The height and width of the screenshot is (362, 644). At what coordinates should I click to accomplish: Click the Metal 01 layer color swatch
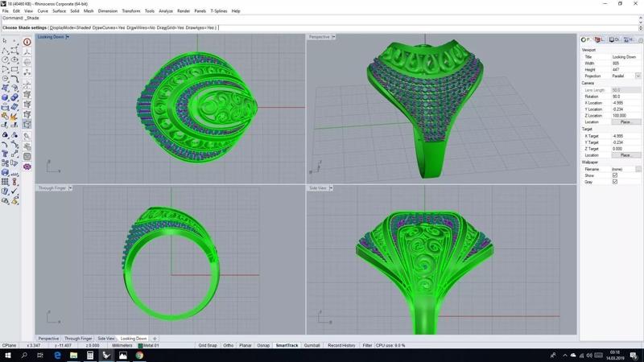click(140, 346)
